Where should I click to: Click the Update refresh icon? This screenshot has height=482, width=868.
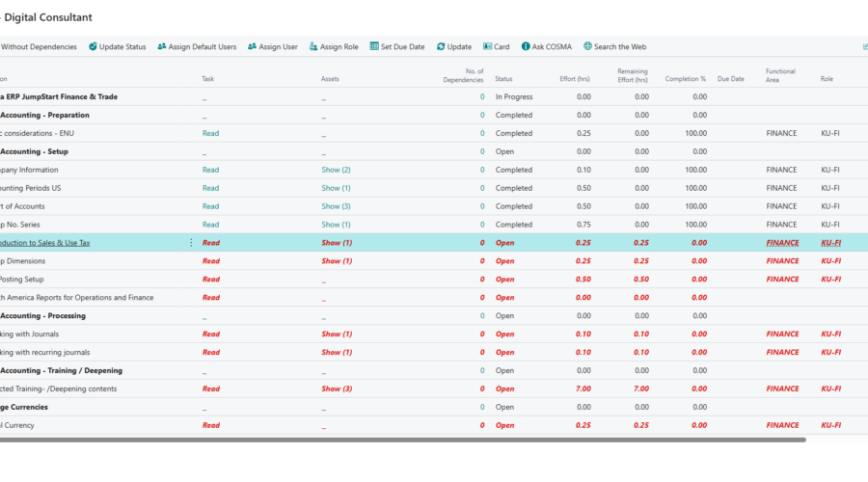(441, 46)
